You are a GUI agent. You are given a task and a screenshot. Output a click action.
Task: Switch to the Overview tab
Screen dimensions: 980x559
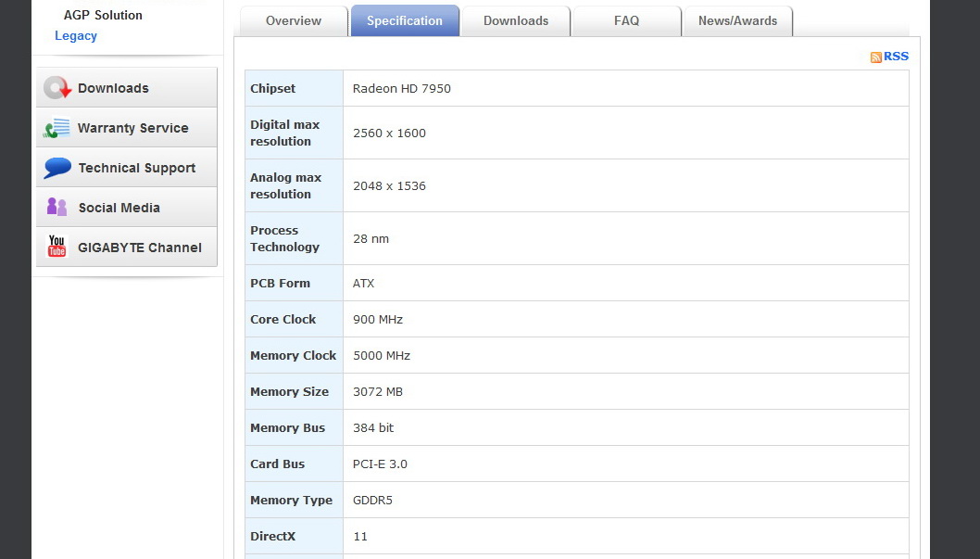[x=293, y=20]
